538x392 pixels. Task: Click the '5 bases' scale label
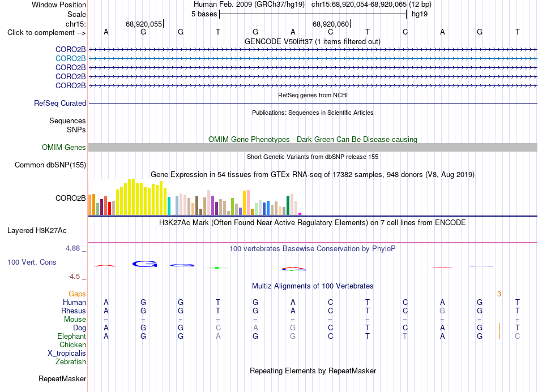[x=204, y=14]
